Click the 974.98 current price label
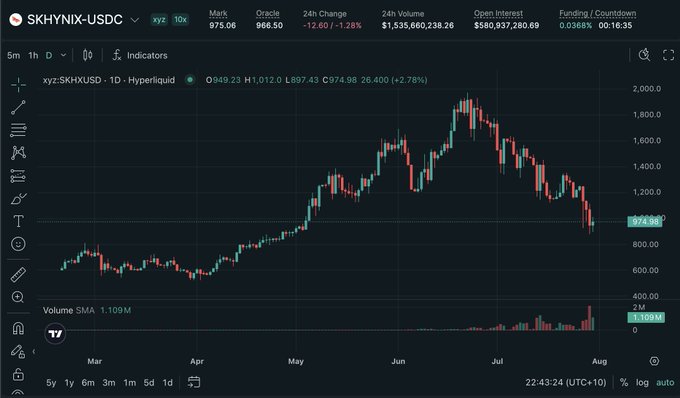 click(645, 222)
